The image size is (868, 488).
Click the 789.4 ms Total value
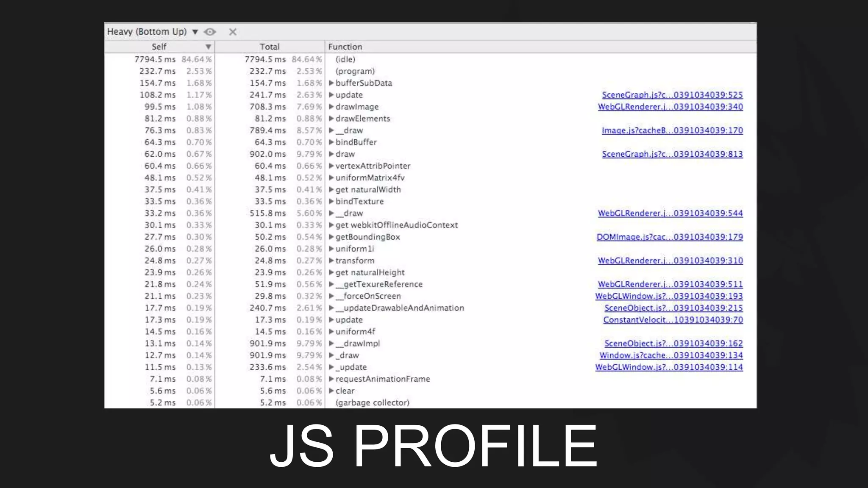tap(267, 130)
